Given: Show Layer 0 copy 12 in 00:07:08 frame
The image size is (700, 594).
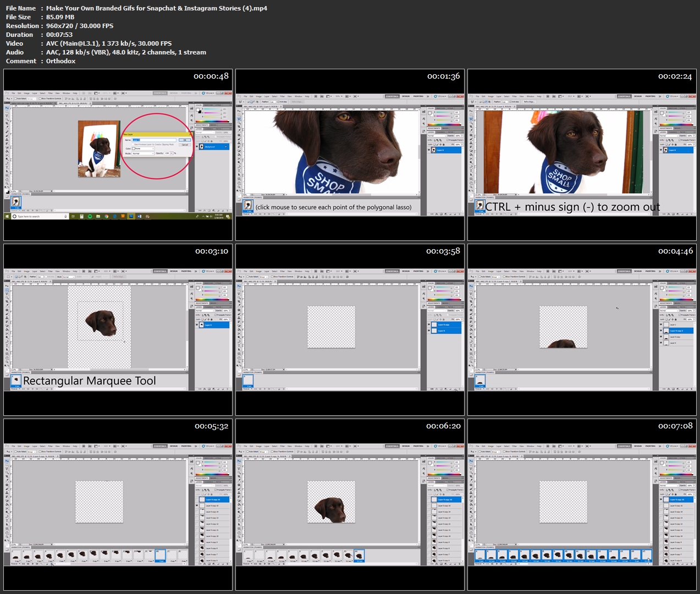Looking at the screenshot, I should click(661, 524).
